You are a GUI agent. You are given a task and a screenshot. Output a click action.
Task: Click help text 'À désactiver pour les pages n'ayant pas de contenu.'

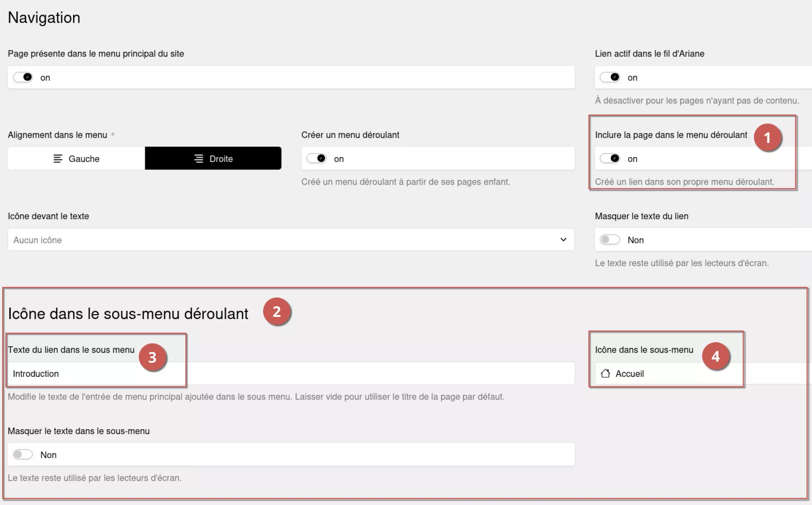pos(697,101)
